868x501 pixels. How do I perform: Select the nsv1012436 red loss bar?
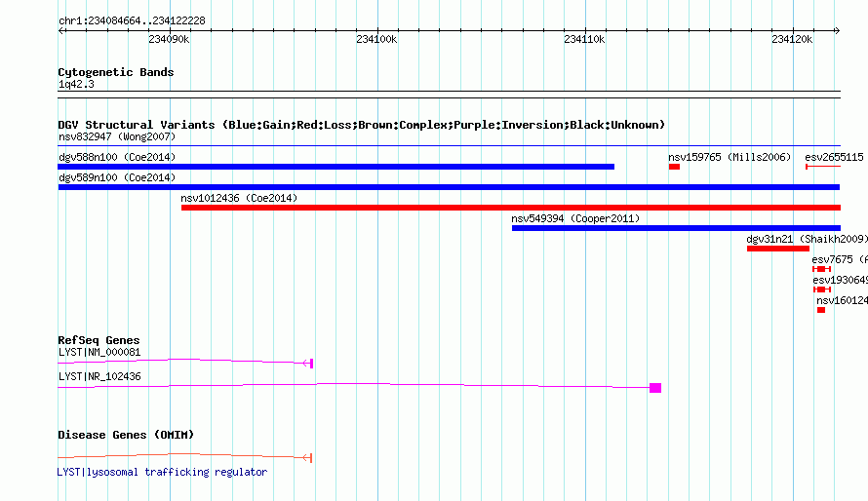[511, 208]
